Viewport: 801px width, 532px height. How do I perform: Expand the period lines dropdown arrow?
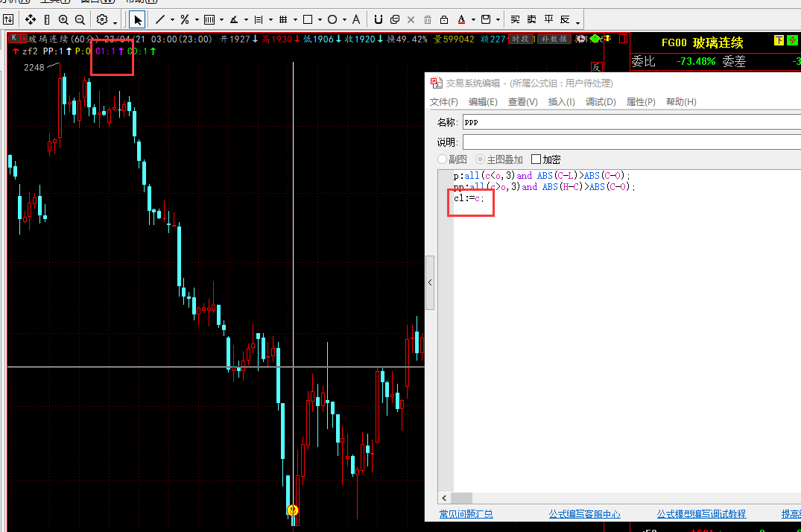tap(221, 20)
